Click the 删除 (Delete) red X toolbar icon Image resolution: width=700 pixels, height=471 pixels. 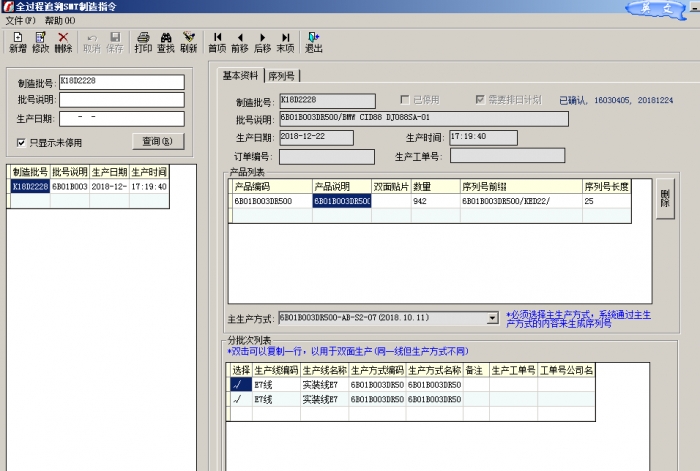(63, 42)
